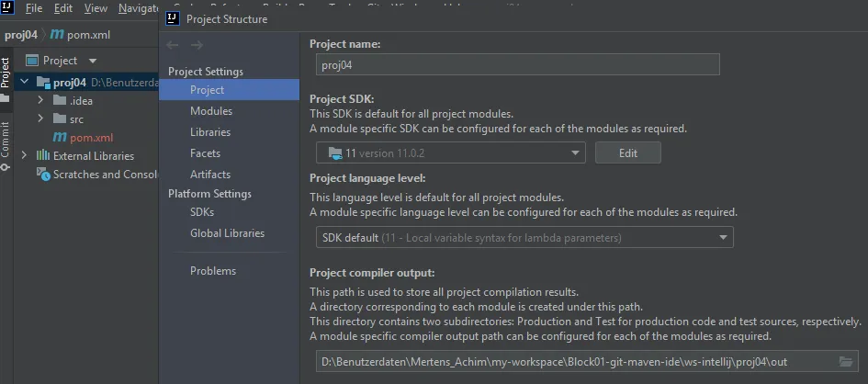The width and height of the screenshot is (868, 384).
Task: Select Scratches and Consoles tree entry
Action: click(x=106, y=175)
